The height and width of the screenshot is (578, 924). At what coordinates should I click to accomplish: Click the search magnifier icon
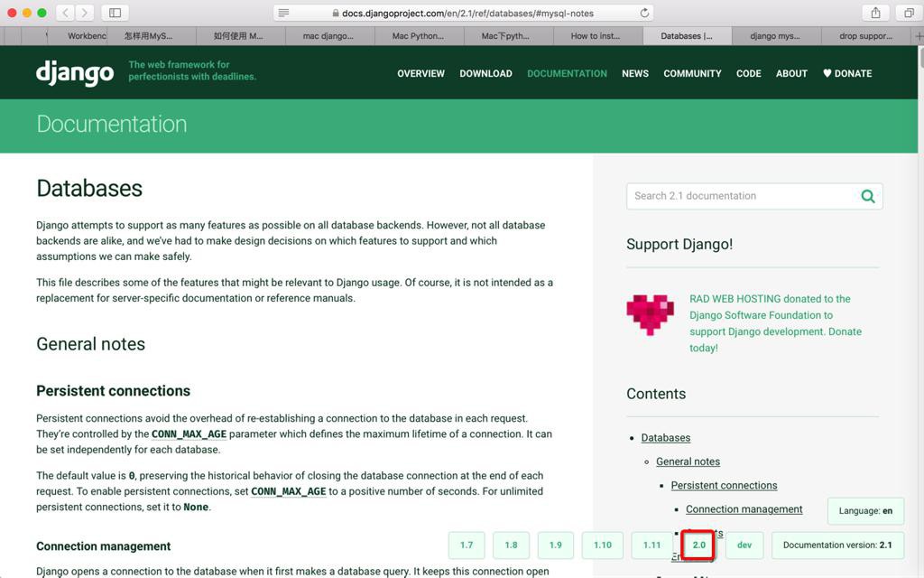pos(867,196)
